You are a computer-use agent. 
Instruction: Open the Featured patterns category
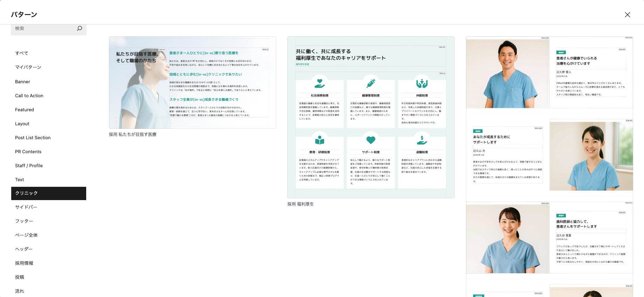point(25,109)
